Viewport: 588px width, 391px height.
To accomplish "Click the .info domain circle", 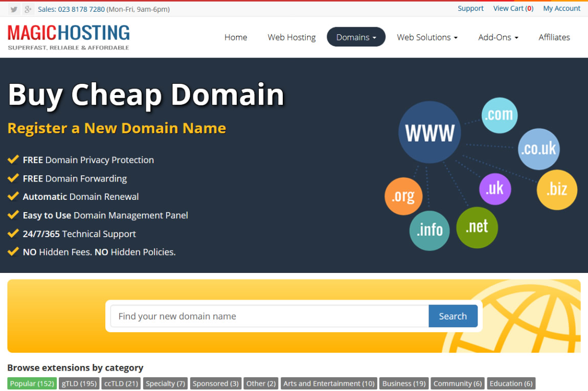I will tap(429, 231).
